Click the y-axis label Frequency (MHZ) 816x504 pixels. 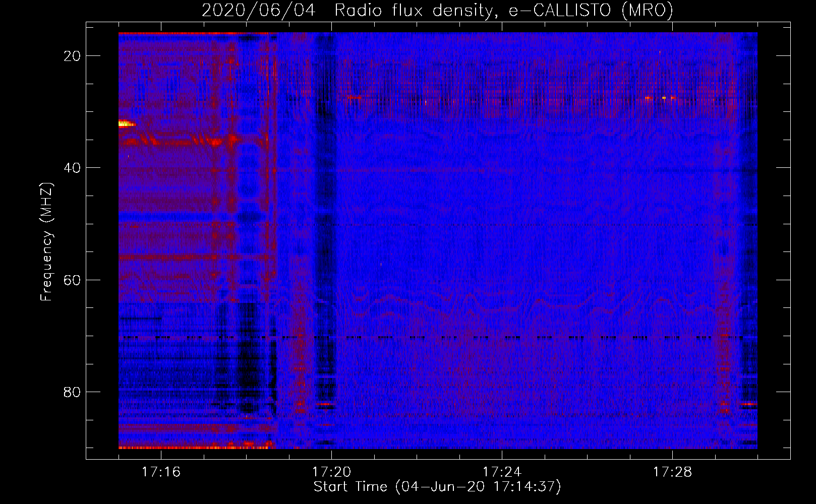46,242
